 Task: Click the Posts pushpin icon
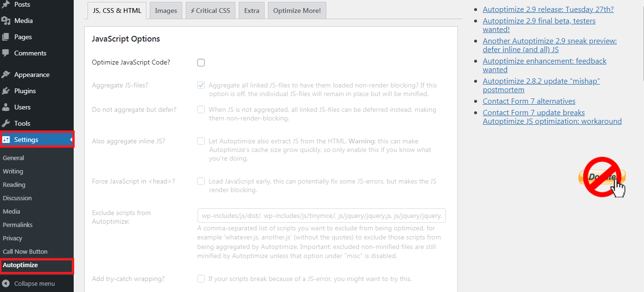pyautogui.click(x=6, y=4)
